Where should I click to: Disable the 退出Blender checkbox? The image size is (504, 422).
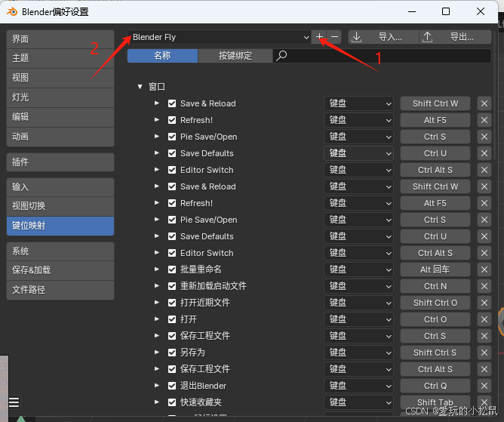[172, 386]
